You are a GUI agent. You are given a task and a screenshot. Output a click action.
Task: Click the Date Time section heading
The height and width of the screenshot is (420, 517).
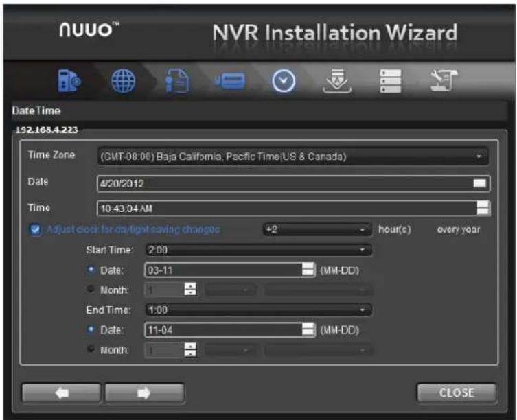tap(36, 110)
